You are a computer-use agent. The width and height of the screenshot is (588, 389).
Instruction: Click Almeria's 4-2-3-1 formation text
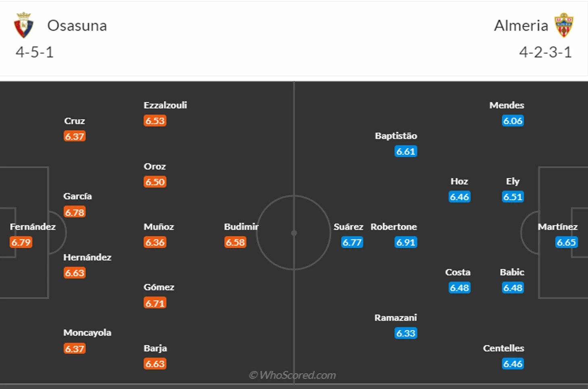(545, 52)
